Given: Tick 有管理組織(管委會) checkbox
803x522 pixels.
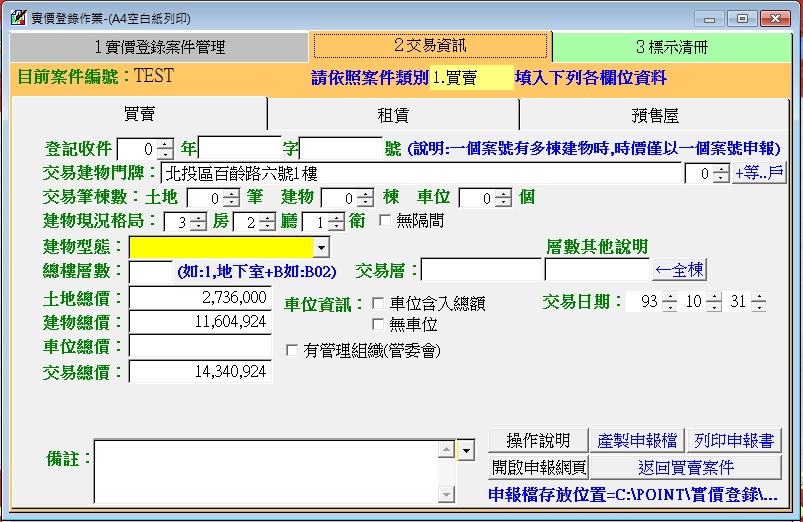Looking at the screenshot, I should pos(292,350).
